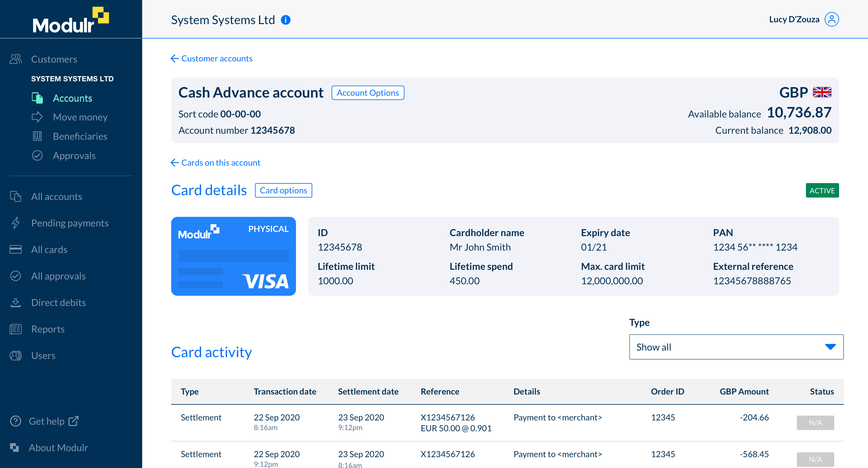Click Account Options button

point(368,93)
